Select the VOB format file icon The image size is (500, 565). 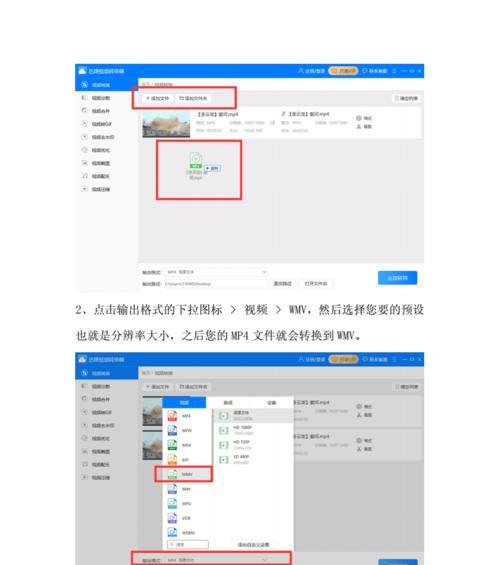tap(173, 518)
